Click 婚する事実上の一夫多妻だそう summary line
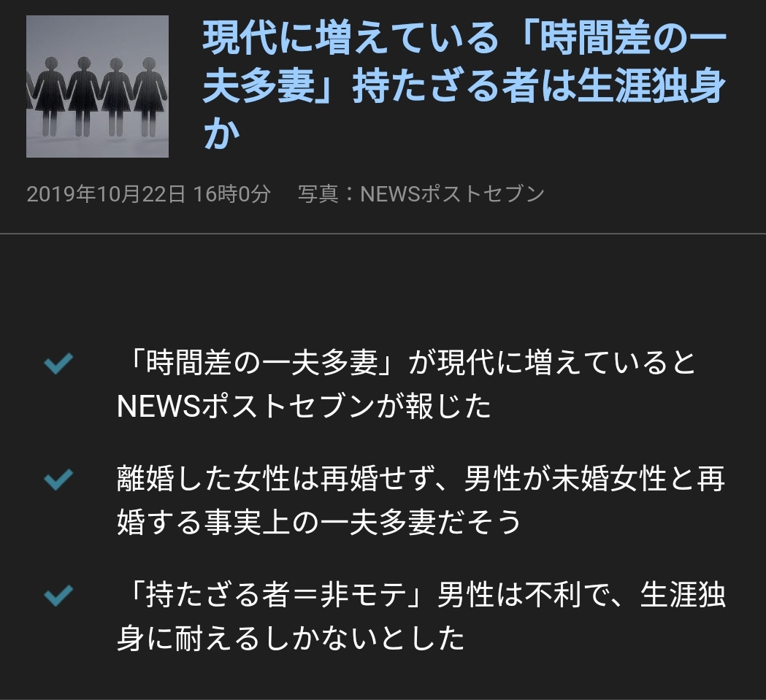The width and height of the screenshot is (766, 700). click(320, 522)
